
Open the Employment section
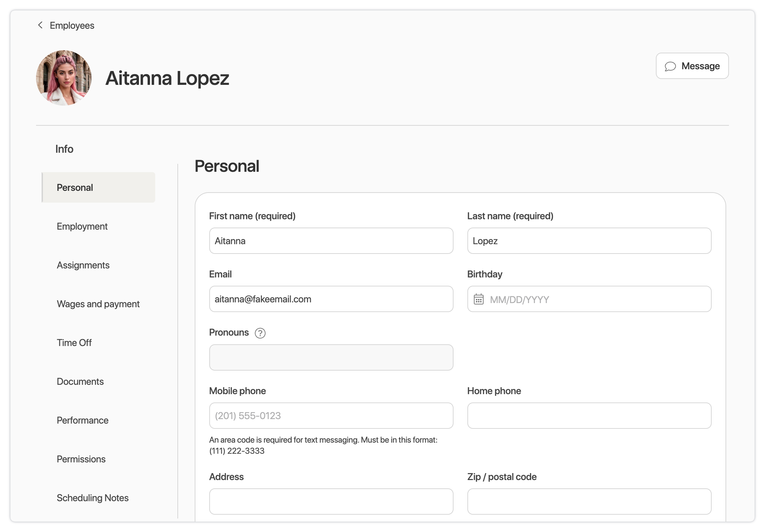[82, 227]
